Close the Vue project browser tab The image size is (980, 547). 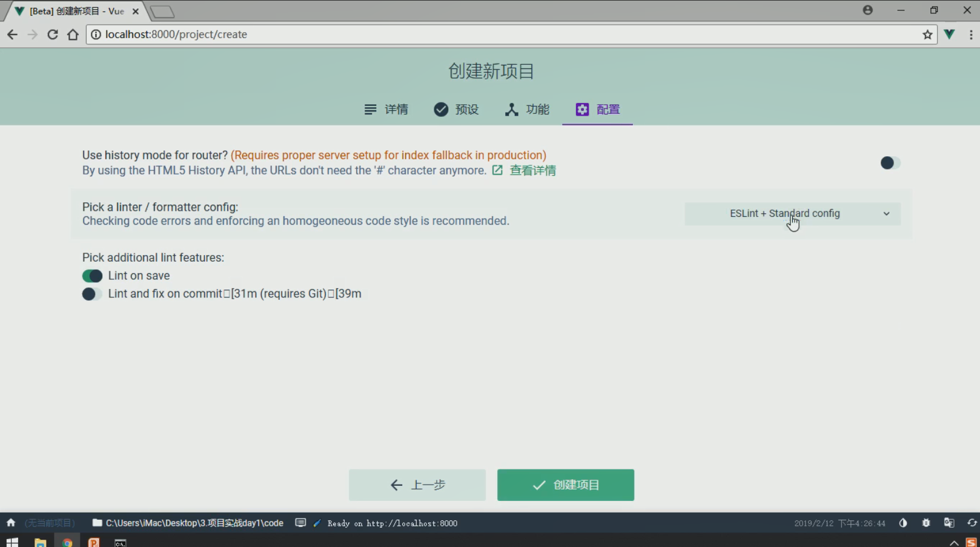point(136,11)
